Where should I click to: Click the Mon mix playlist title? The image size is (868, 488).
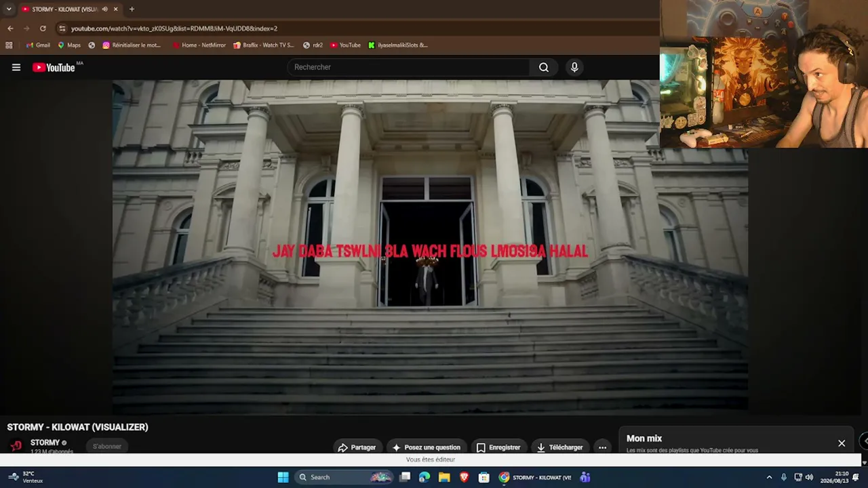[644, 439]
